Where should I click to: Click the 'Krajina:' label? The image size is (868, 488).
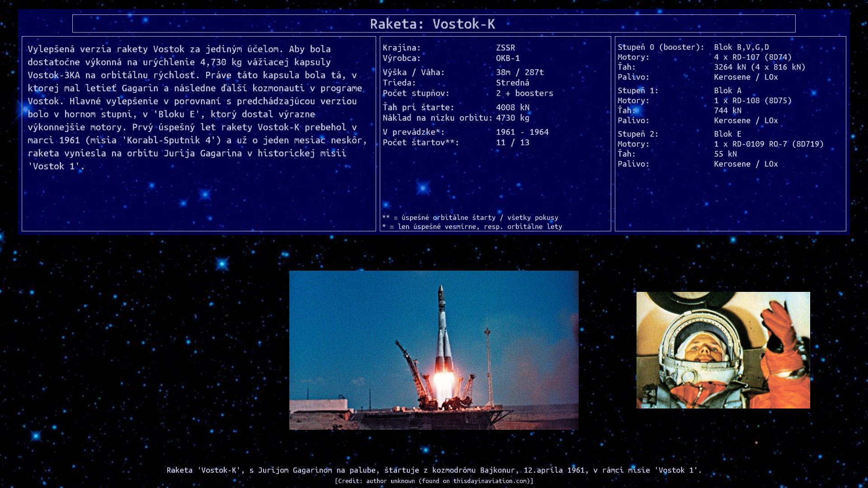point(401,47)
